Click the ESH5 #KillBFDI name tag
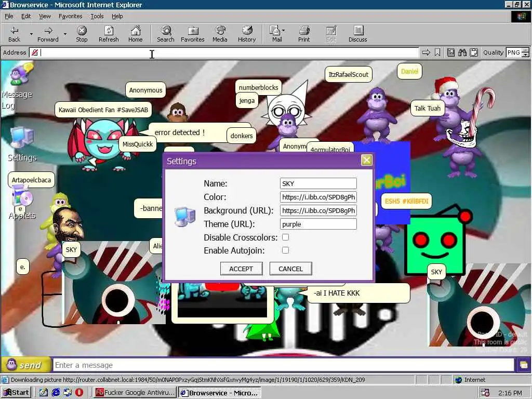532x399 pixels. [x=406, y=201]
